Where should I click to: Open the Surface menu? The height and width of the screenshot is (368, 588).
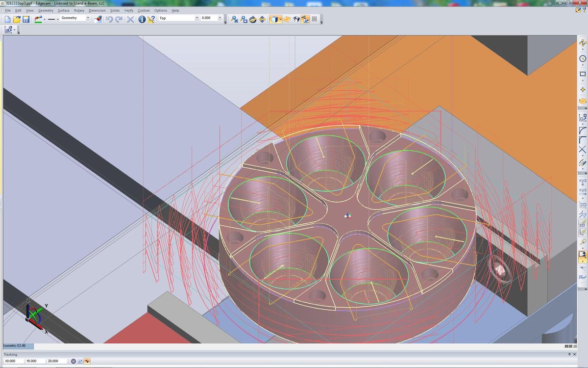(x=64, y=10)
